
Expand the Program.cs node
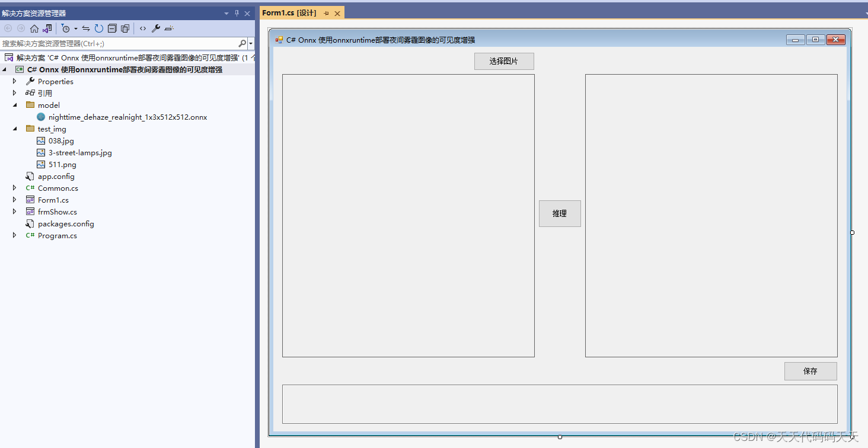pos(15,235)
